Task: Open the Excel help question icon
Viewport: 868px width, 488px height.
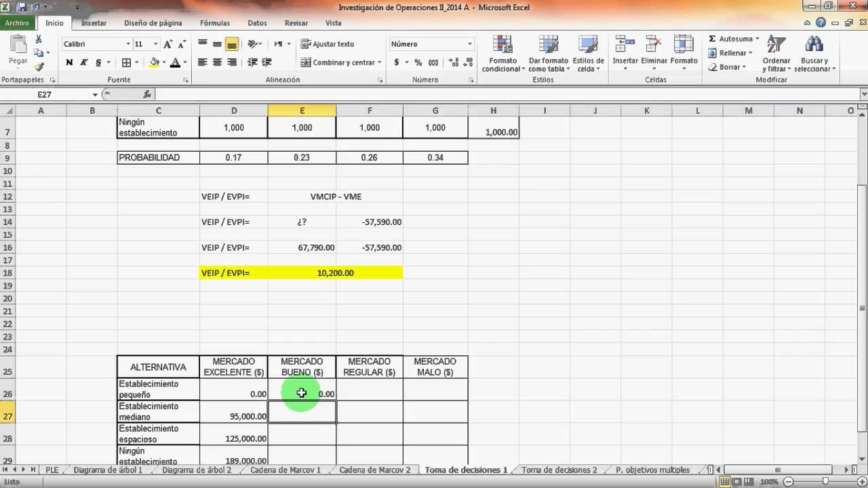Action: click(821, 22)
